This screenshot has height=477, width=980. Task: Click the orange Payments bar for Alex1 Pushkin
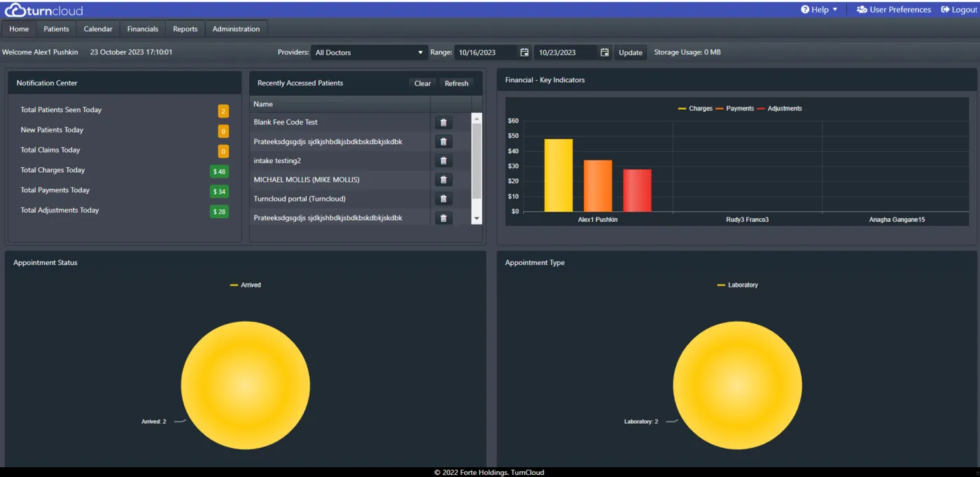[598, 186]
